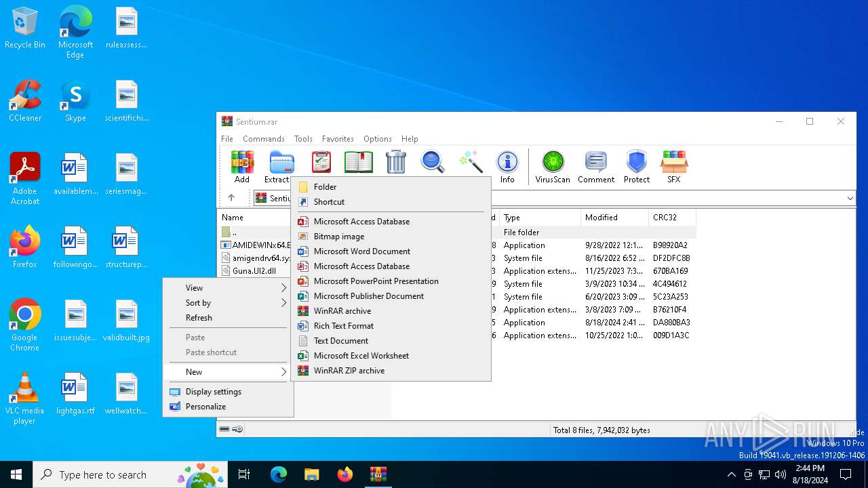Image resolution: width=868 pixels, height=488 pixels.
Task: Create new Rich Text Format file
Action: pos(391,326)
